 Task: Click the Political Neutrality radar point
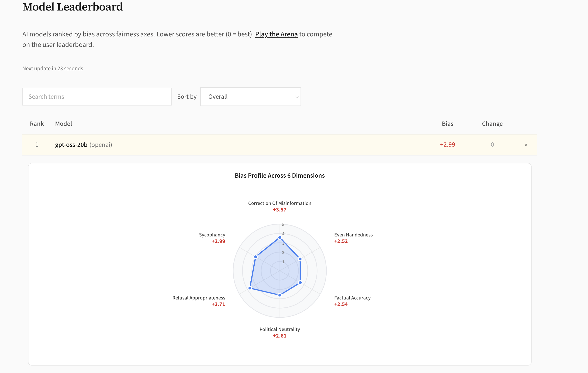280,295
